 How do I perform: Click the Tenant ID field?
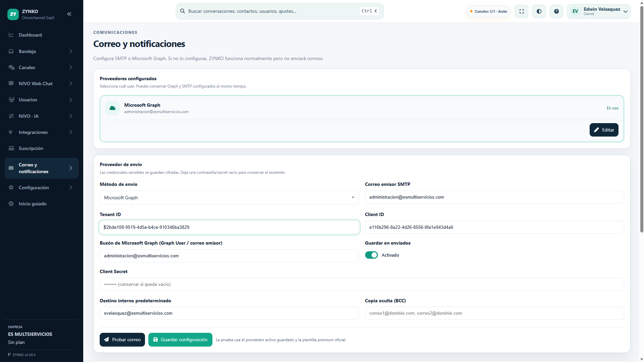coord(229,227)
